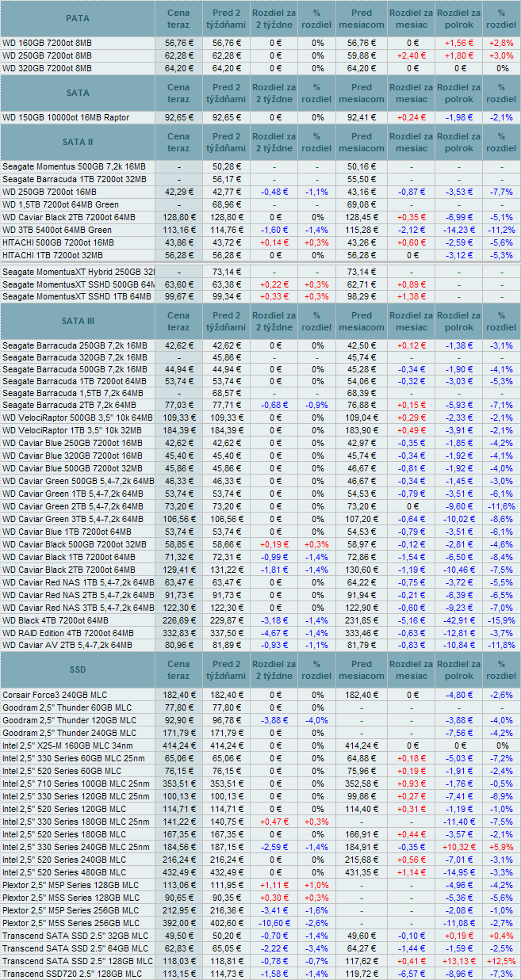Select WD 1,5TB 7200ot 64MB Green
This screenshot has width=521, height=980.
(59, 204)
